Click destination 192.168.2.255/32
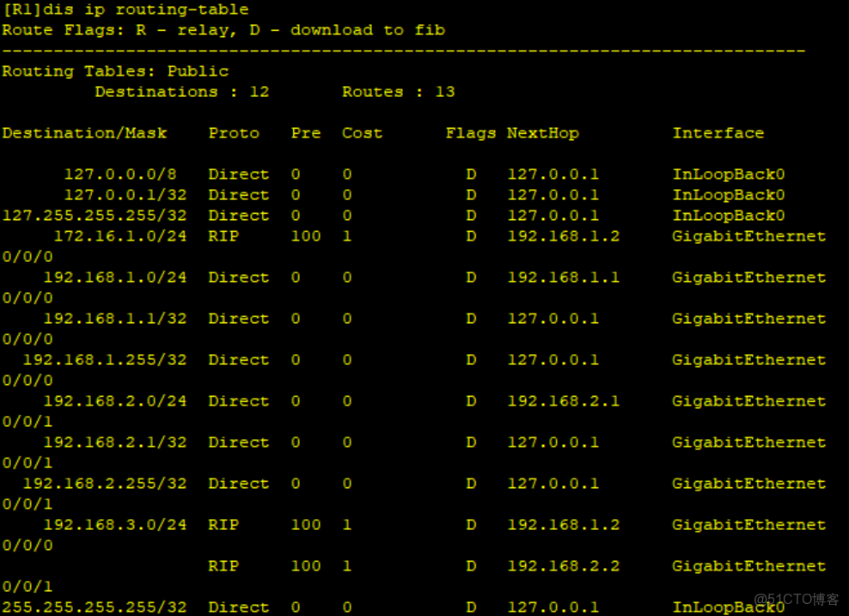This screenshot has width=849, height=616. point(105,484)
